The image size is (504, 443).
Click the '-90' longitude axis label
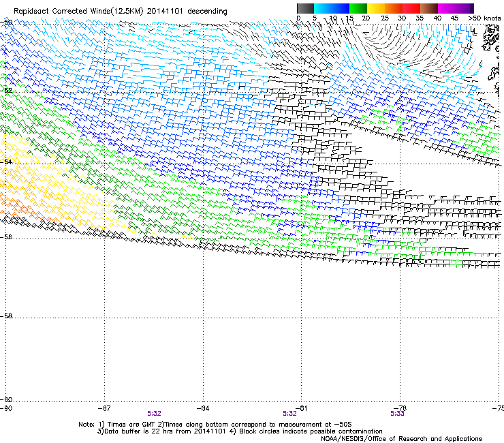pos(6,408)
